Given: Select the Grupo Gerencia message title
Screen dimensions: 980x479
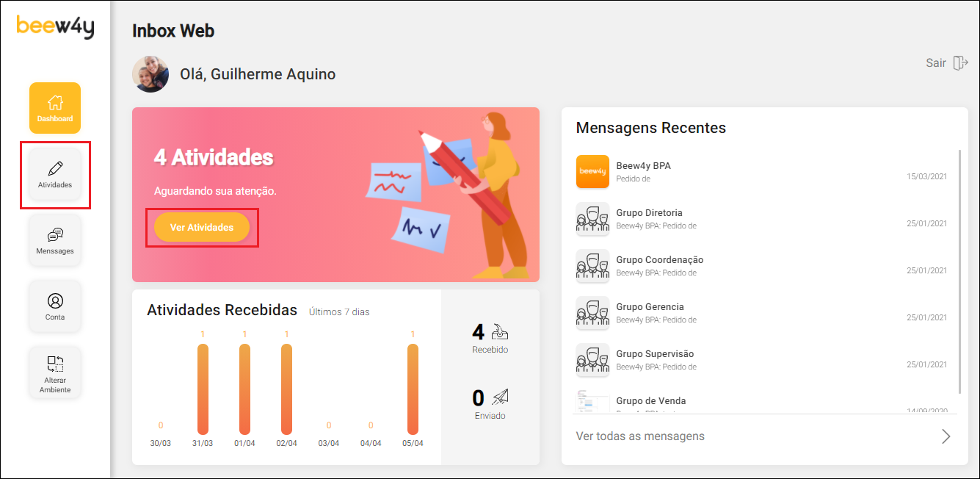Looking at the screenshot, I should point(650,307).
